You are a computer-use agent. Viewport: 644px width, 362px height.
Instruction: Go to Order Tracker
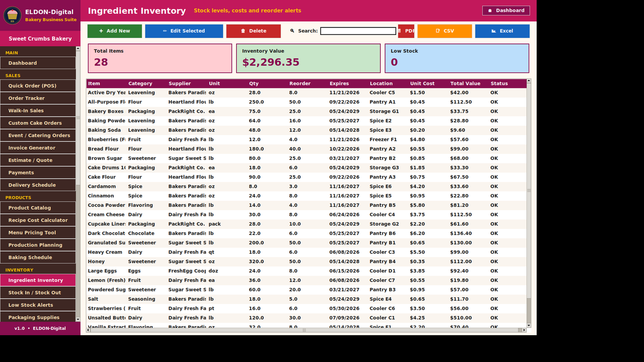click(x=38, y=98)
